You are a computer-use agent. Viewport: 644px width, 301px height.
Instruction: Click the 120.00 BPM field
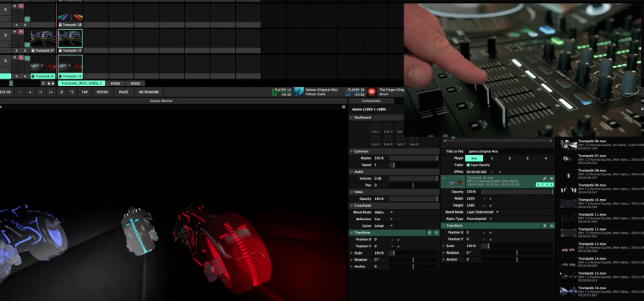(x=5, y=92)
